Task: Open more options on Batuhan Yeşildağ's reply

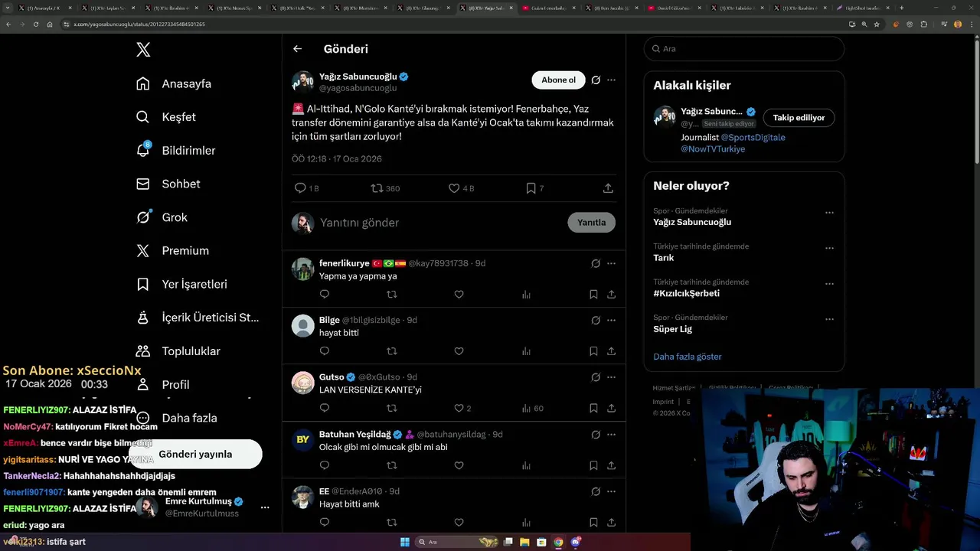Action: coord(611,434)
